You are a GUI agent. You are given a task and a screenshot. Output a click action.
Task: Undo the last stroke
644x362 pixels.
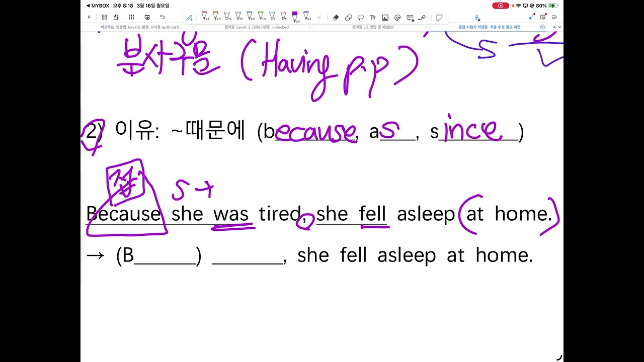(163, 17)
